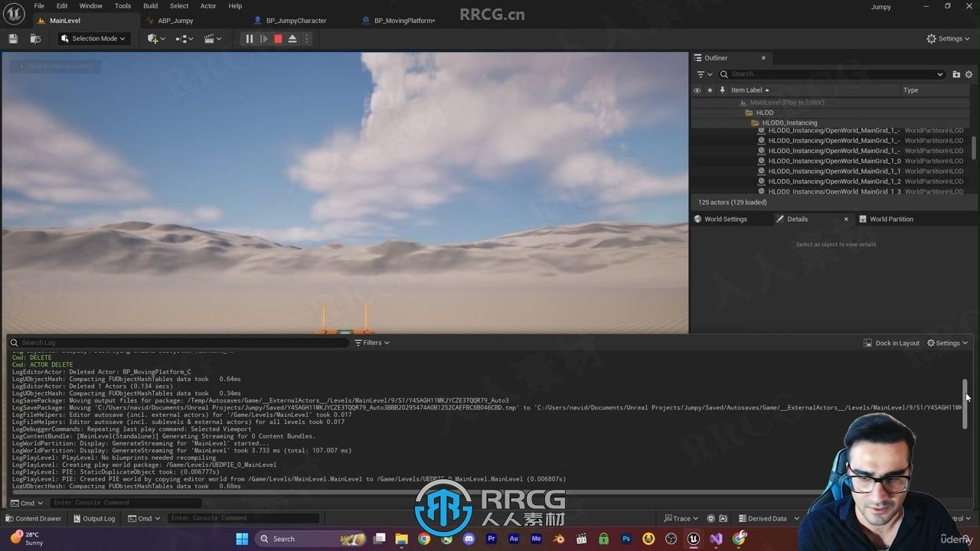
Task: Open the Help menu
Action: pyautogui.click(x=235, y=6)
